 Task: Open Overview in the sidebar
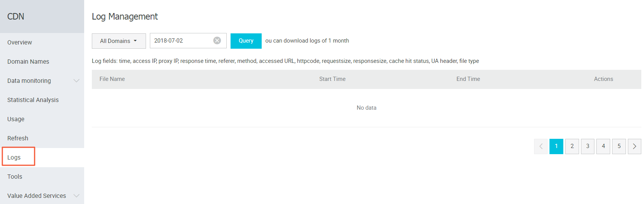(20, 43)
